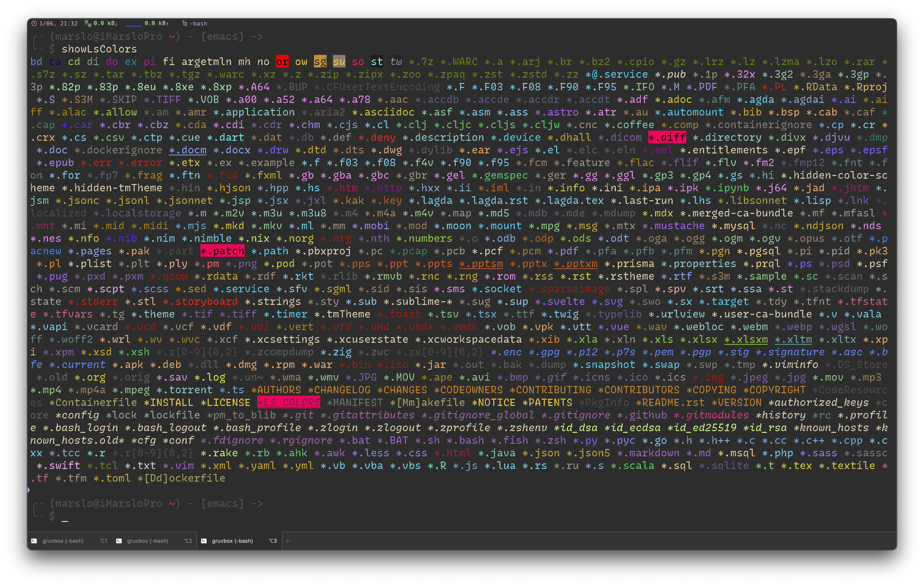Click the *[Dd]ockerfile entry
Screen dimensions: 924x586
(181, 478)
